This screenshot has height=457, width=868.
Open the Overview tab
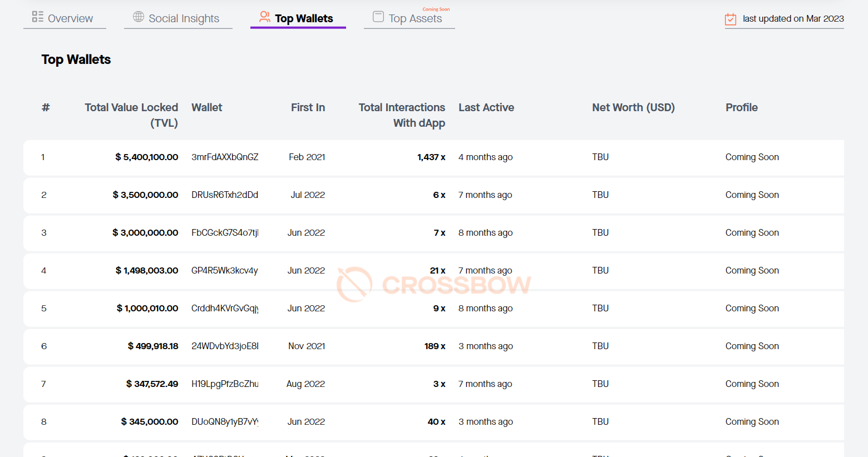point(71,18)
